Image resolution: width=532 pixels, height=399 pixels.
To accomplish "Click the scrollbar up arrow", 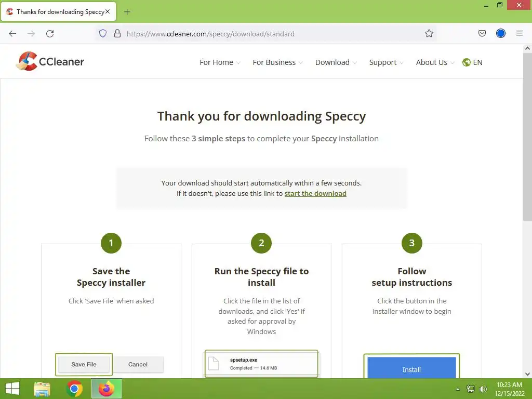I will pos(527,48).
